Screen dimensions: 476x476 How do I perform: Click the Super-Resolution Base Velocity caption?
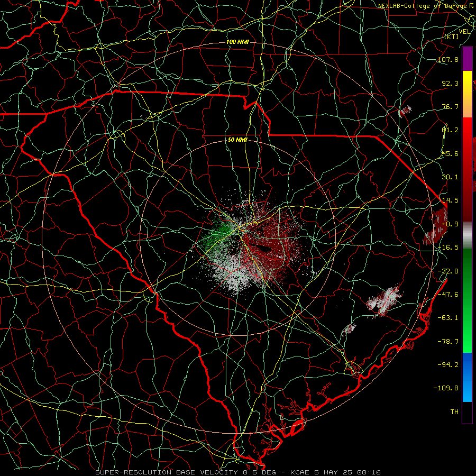[x=237, y=472]
